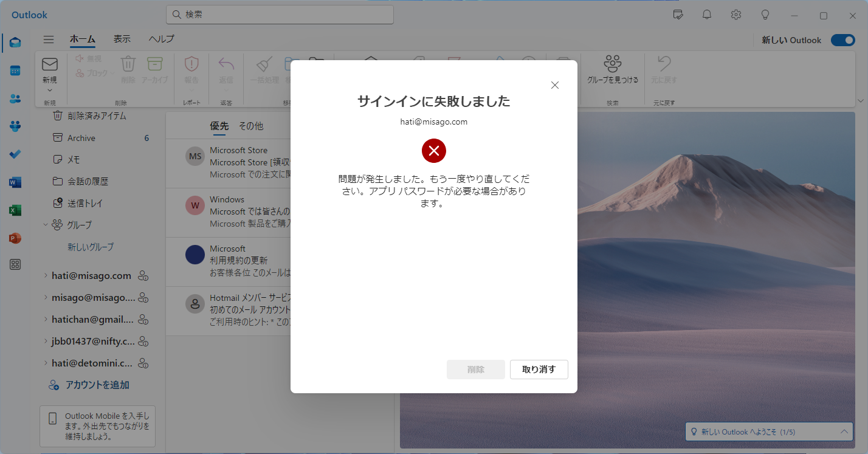Image resolution: width=868 pixels, height=454 pixels.
Task: Click the 無視 toolbar button
Action: click(x=89, y=58)
